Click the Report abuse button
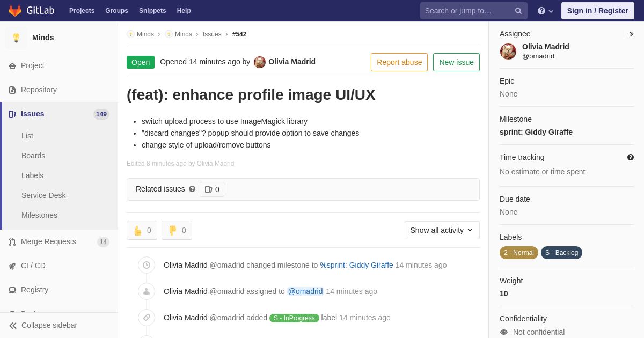Image resolution: width=644 pixels, height=338 pixels. pos(399,62)
